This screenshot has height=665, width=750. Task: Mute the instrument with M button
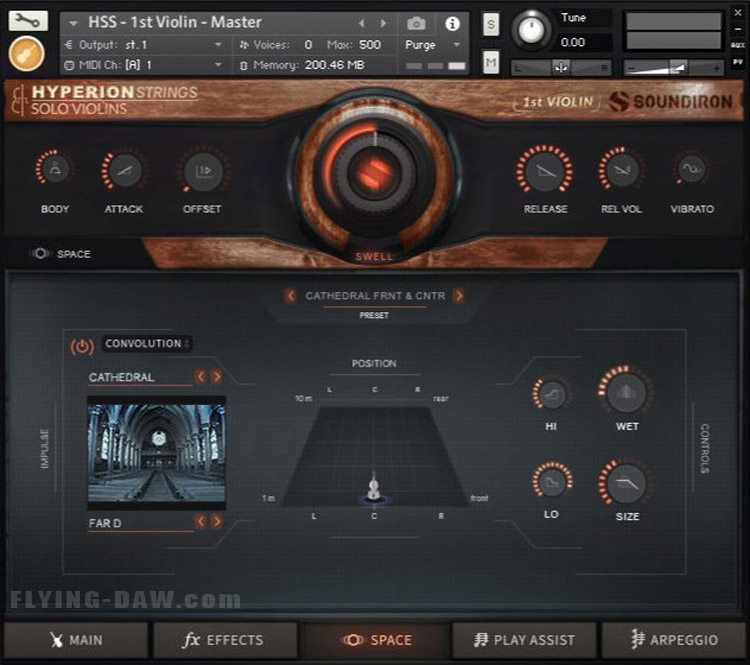(491, 62)
